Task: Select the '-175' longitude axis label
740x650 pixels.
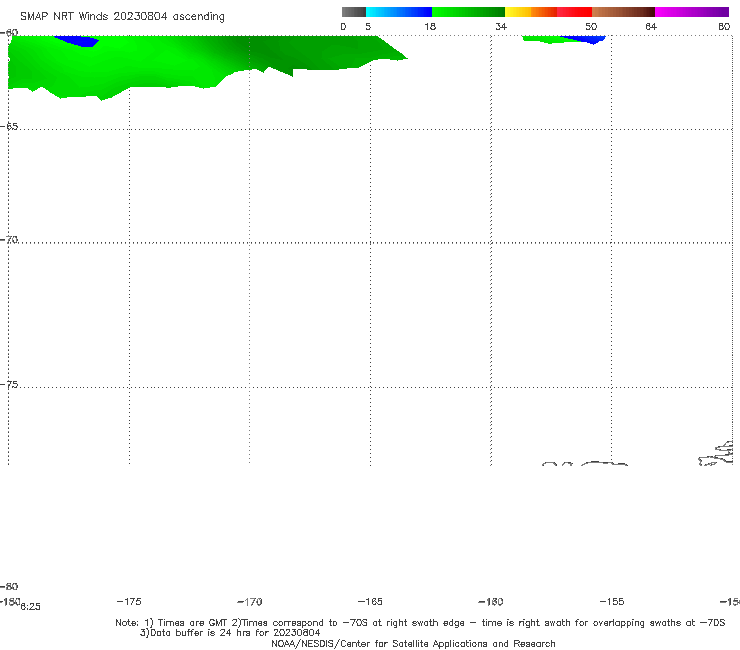Action: (129, 601)
